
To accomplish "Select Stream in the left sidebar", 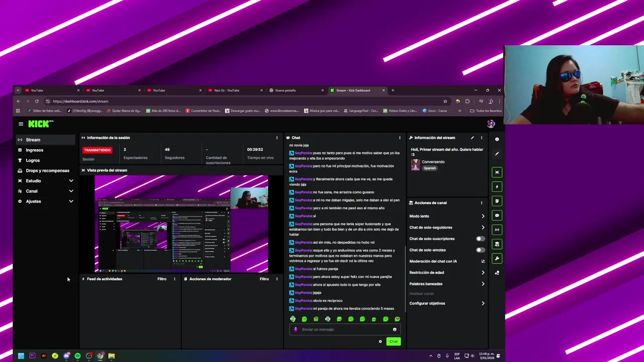I will tap(46, 140).
